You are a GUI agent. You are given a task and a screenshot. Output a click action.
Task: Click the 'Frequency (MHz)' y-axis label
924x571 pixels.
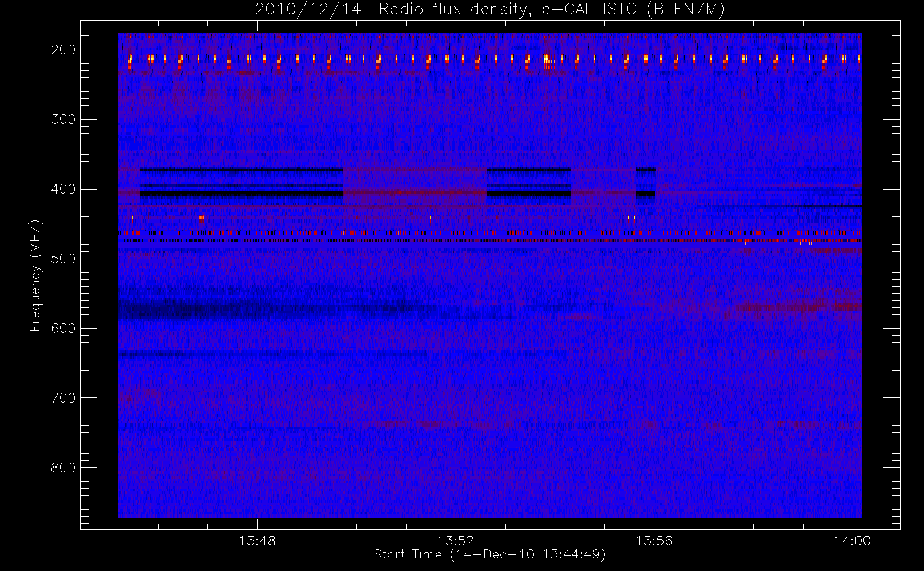coord(35,275)
